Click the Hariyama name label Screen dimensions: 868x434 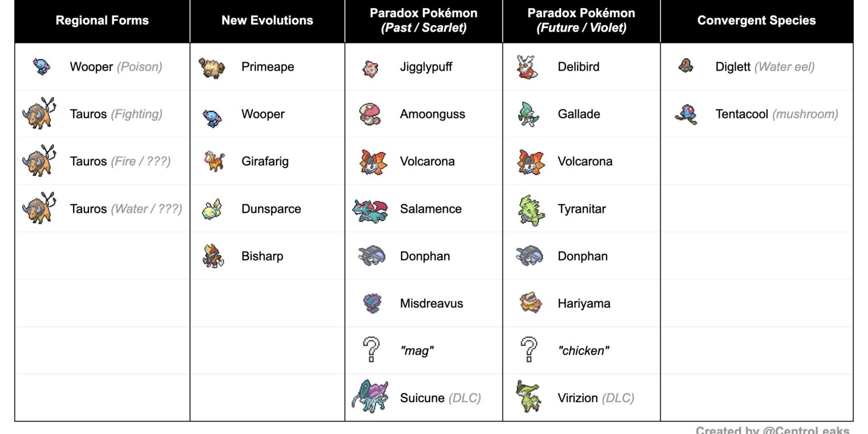pyautogui.click(x=584, y=304)
